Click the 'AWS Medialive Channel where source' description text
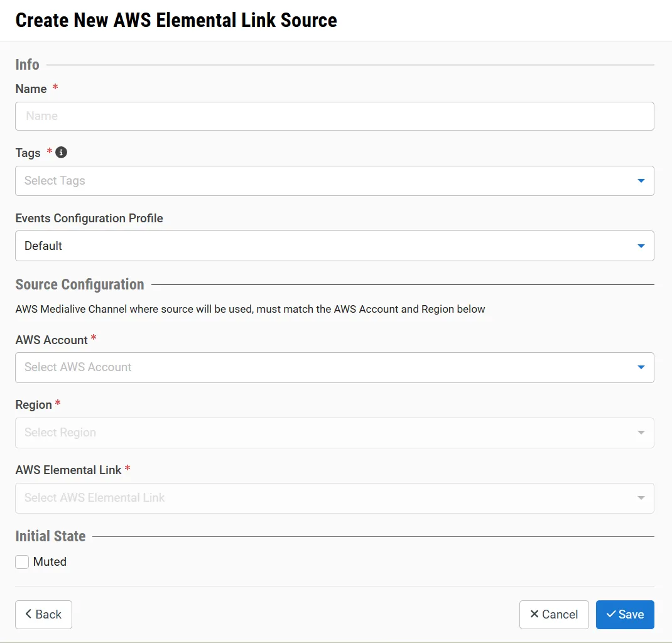 pyautogui.click(x=251, y=309)
